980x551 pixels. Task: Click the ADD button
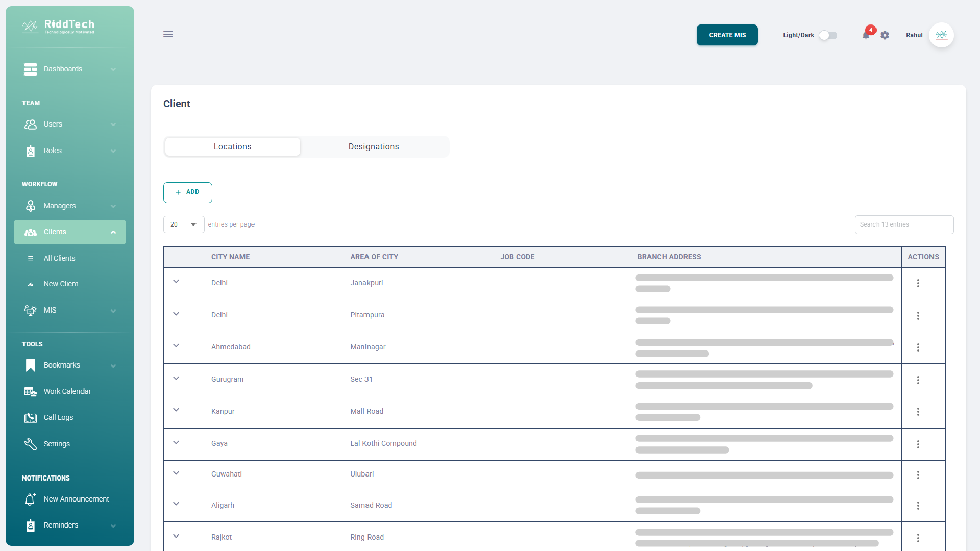pyautogui.click(x=188, y=192)
